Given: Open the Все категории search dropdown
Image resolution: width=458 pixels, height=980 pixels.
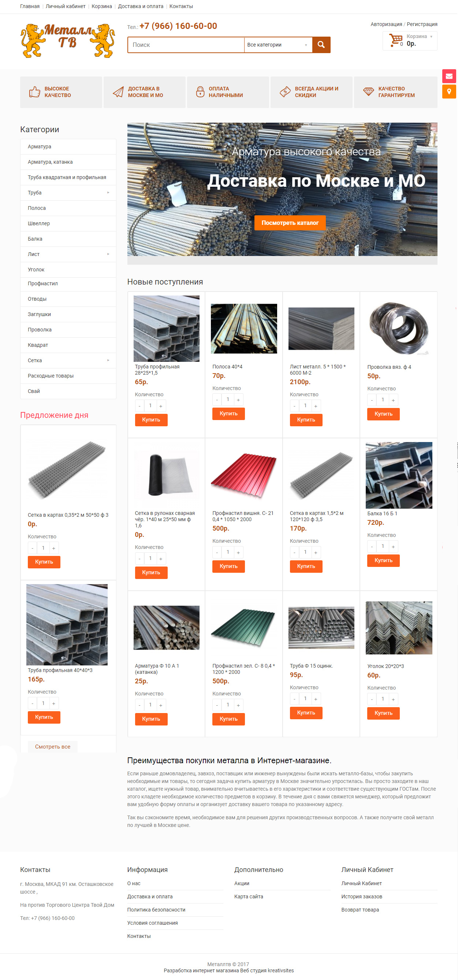Looking at the screenshot, I should (x=278, y=45).
